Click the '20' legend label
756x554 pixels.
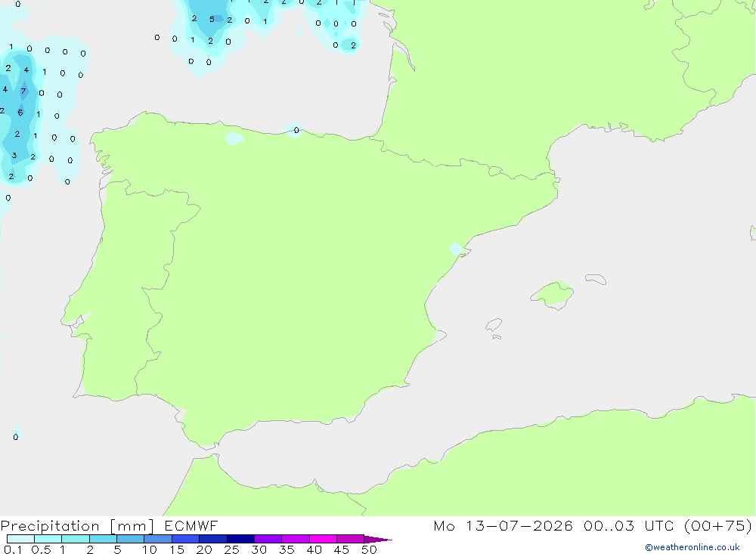(204, 549)
